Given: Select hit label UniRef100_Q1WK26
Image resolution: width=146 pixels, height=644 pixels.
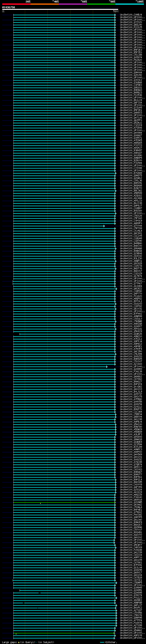Looking at the screenshot, I should 131,334.
